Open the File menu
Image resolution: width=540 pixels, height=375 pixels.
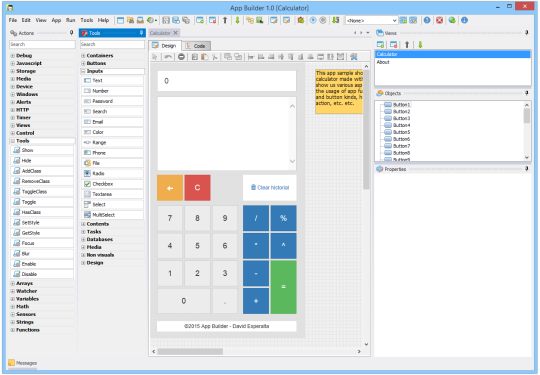click(x=13, y=20)
